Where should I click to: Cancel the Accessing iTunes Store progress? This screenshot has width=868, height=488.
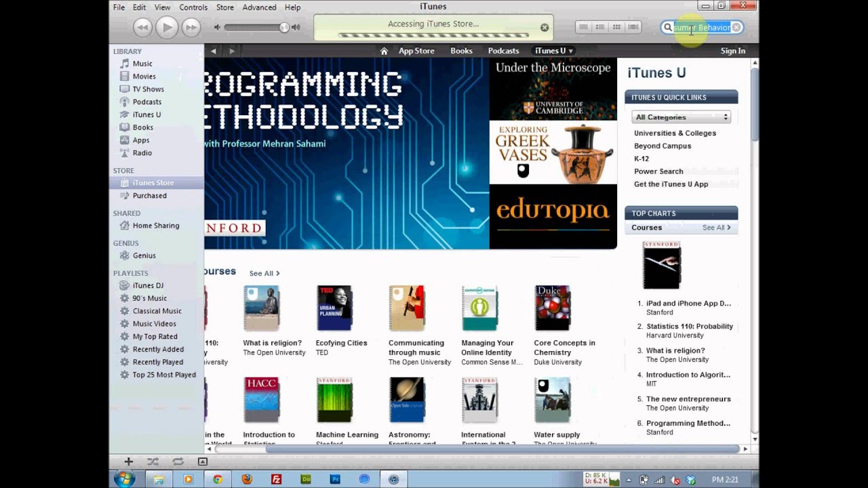545,28
